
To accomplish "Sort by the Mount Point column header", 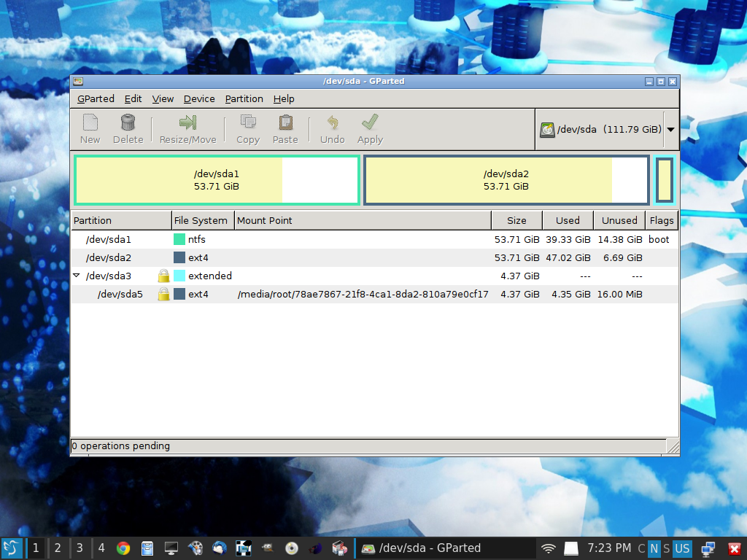I will tap(363, 220).
